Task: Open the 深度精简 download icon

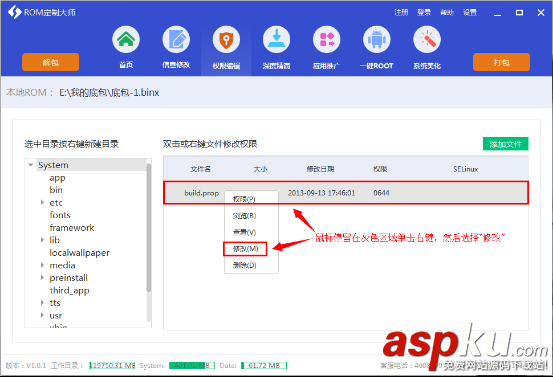Action: pyautogui.click(x=276, y=39)
